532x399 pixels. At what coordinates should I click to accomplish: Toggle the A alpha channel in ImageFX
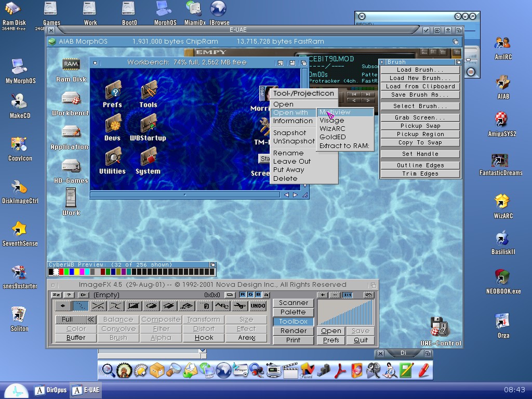tap(267, 295)
